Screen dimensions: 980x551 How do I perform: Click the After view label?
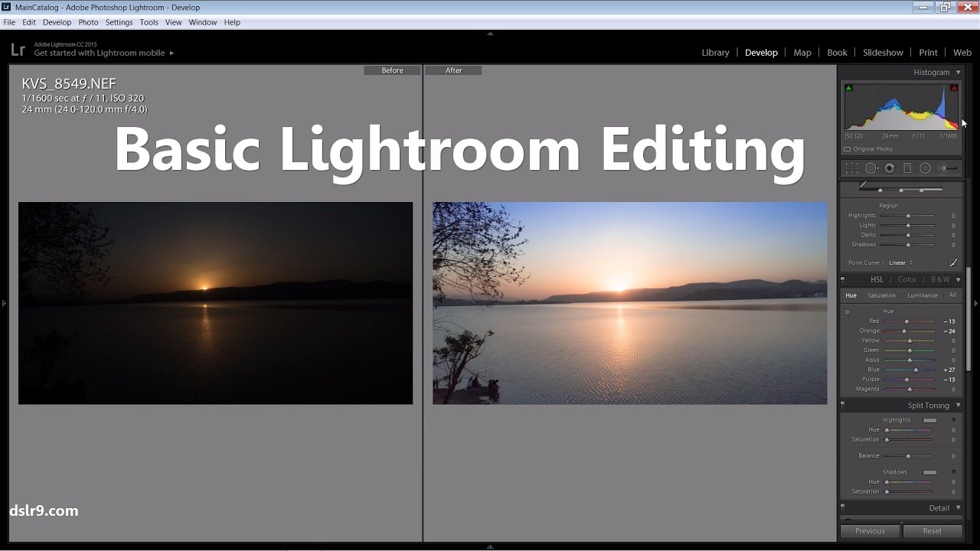coord(454,70)
